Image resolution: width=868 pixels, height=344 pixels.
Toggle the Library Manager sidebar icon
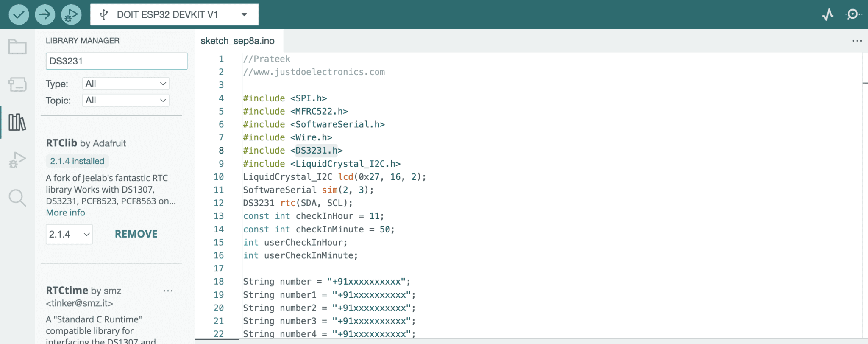17,122
